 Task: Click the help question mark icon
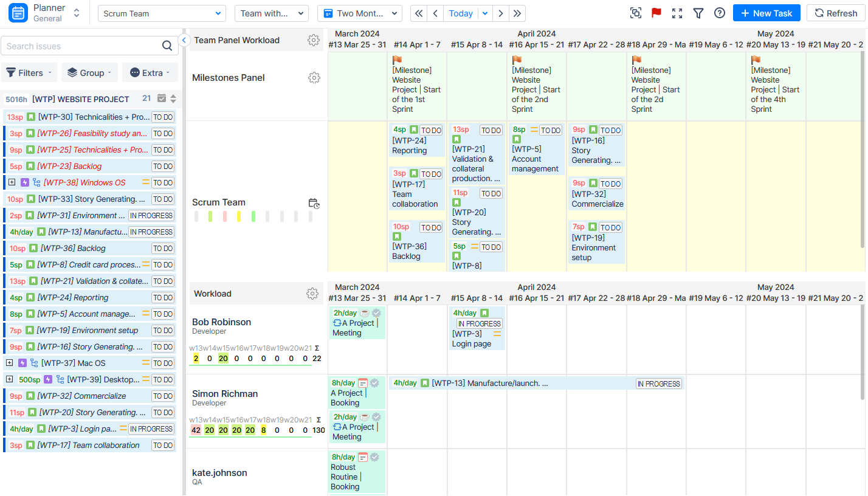click(720, 13)
